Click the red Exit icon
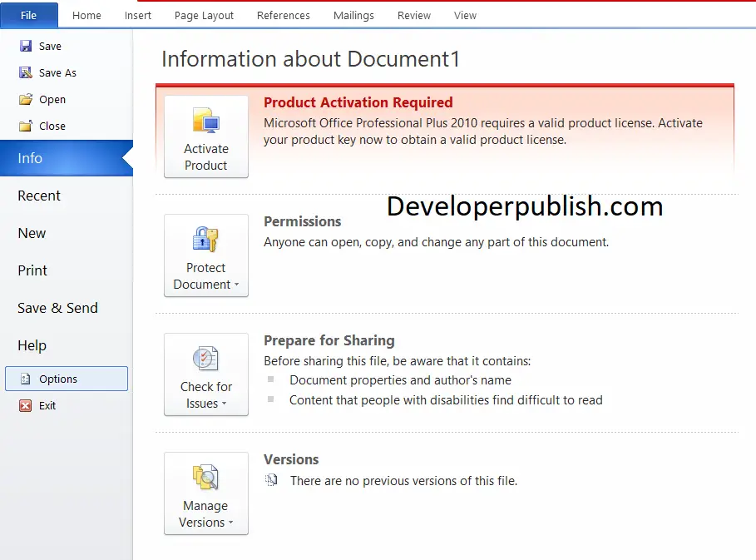 click(26, 405)
